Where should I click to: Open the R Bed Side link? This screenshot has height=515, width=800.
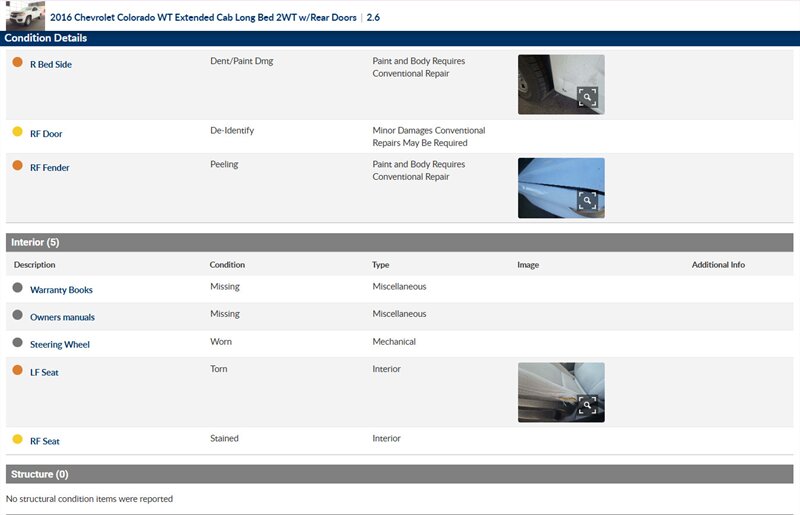tap(50, 65)
